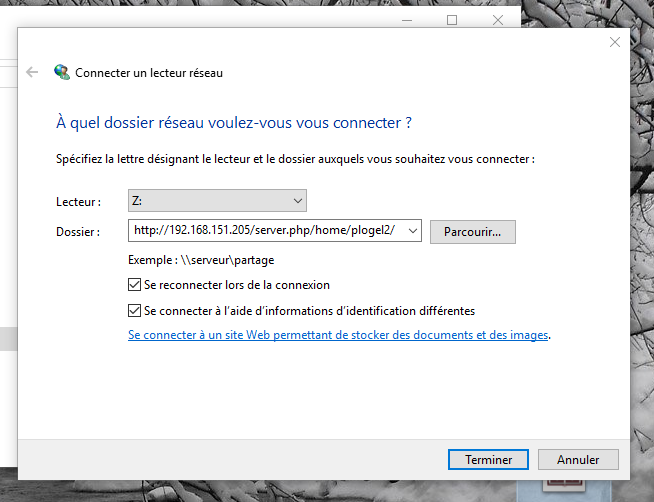Click the back arrow in the dialog header
This screenshot has width=654, height=502.
pyautogui.click(x=32, y=72)
